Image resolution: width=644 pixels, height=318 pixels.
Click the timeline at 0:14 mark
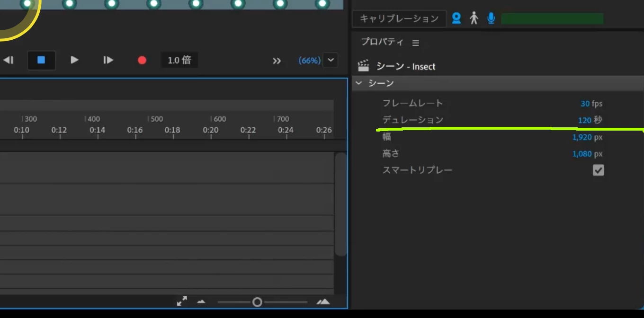pyautogui.click(x=97, y=130)
